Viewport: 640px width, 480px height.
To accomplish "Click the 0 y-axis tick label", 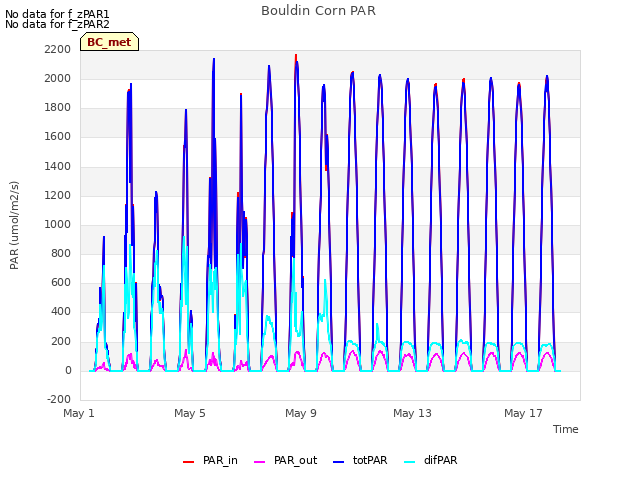I will (x=68, y=371).
